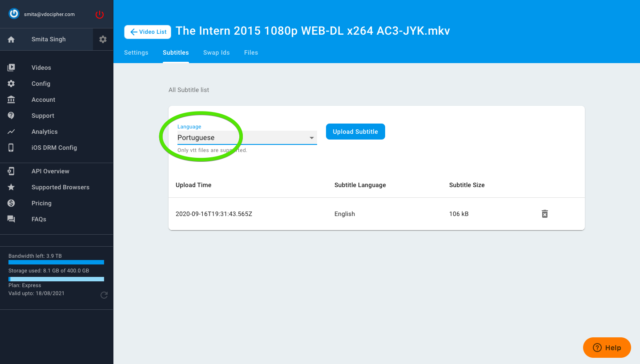The height and width of the screenshot is (364, 640).
Task: Go to the Files tab
Action: [251, 52]
